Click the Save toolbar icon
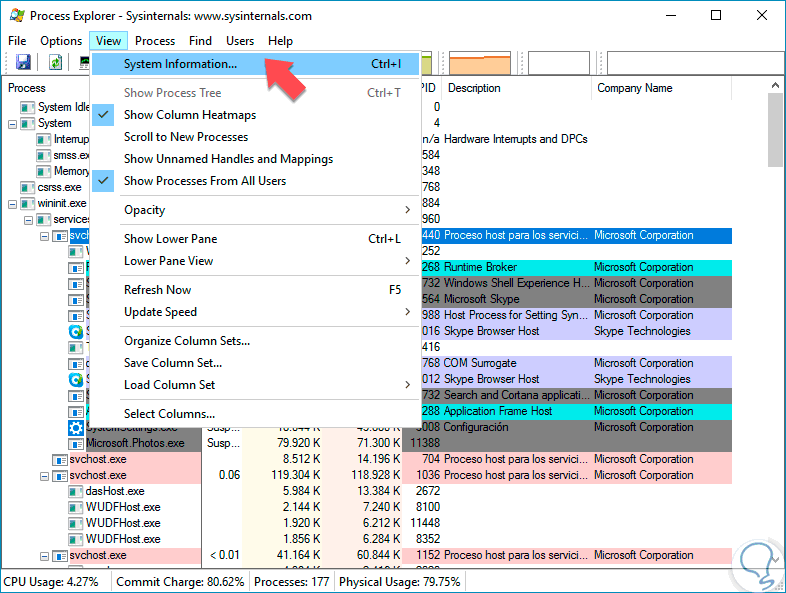This screenshot has height=593, width=786. pyautogui.click(x=24, y=63)
